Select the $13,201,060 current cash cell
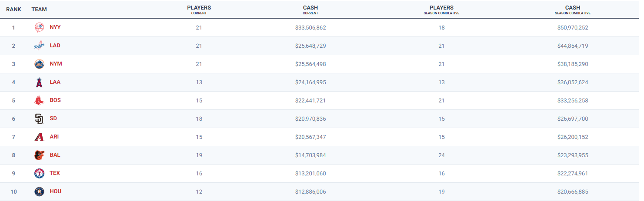This screenshot has width=644, height=201. [310, 173]
